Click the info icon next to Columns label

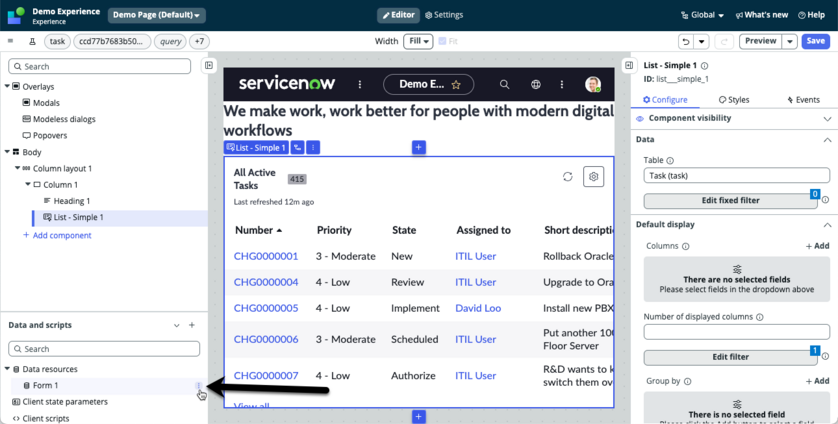(x=686, y=246)
